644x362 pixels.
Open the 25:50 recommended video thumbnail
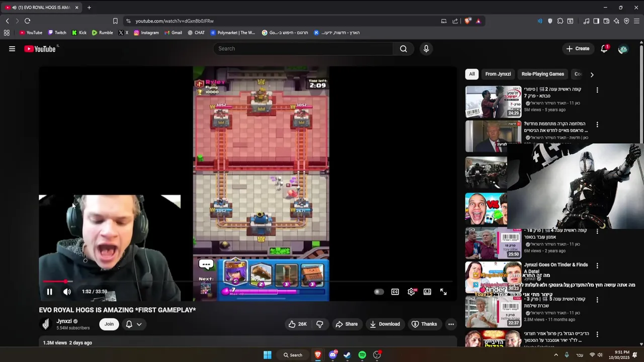coord(493,243)
